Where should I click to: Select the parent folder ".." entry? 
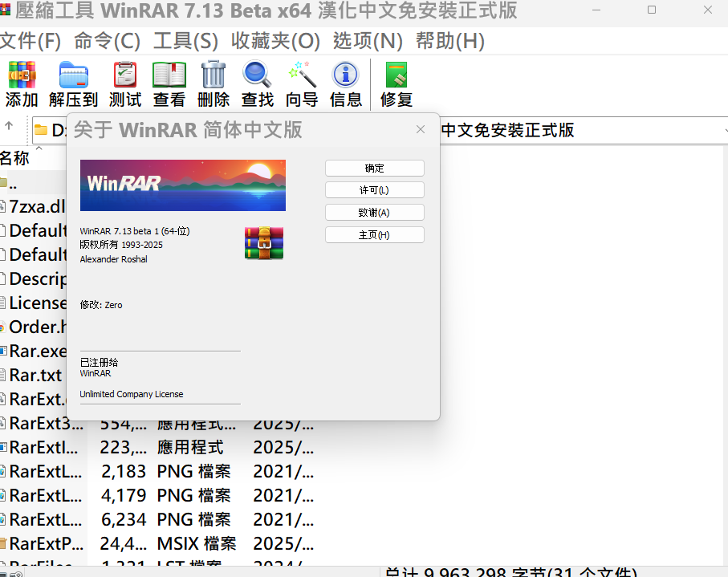32,183
